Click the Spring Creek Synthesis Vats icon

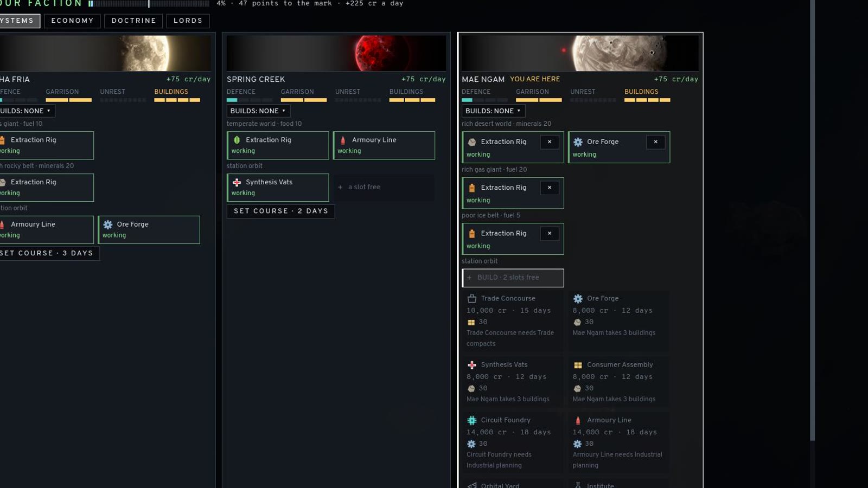point(237,182)
